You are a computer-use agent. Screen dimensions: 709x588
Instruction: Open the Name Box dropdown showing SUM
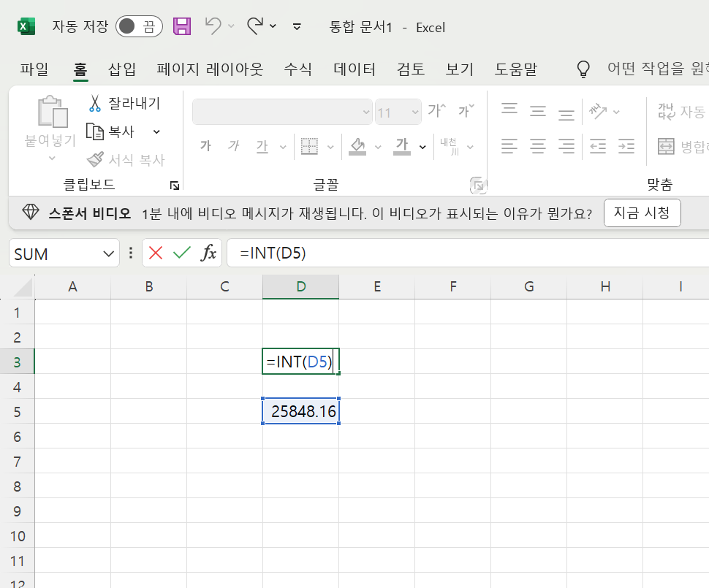click(108, 253)
